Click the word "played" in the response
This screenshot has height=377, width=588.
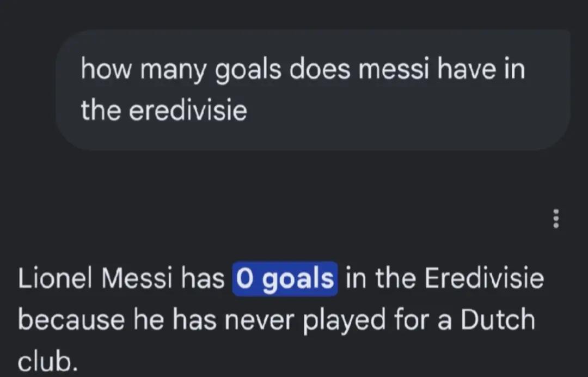pyautogui.click(x=344, y=321)
